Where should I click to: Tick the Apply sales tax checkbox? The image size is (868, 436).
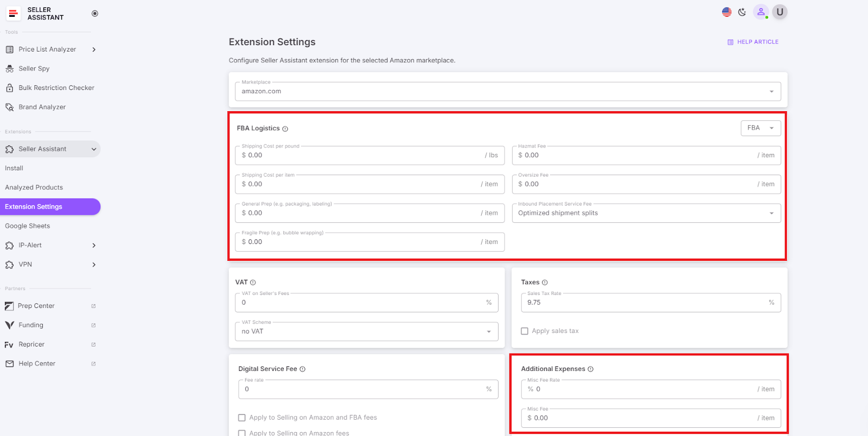click(x=525, y=331)
